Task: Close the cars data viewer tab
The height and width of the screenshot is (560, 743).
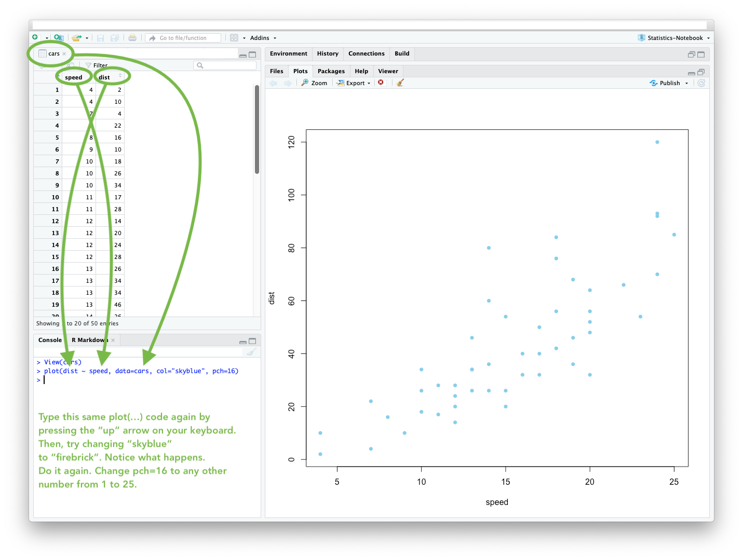Action: 64,54
